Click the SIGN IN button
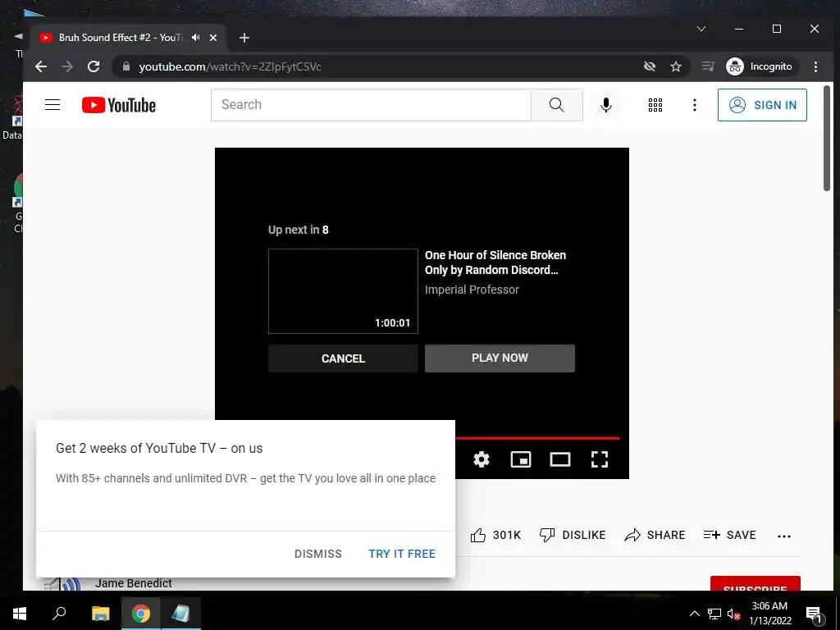The height and width of the screenshot is (630, 840). point(762,105)
